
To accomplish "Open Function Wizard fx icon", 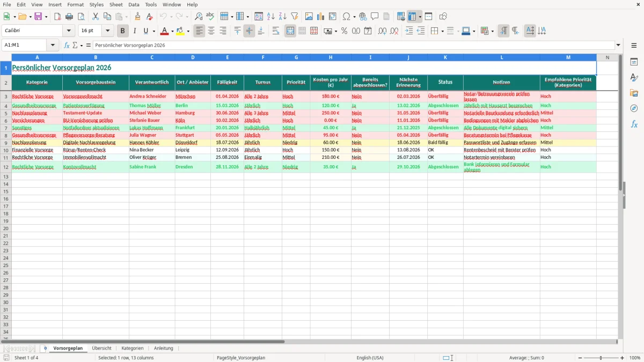I will coord(67,46).
